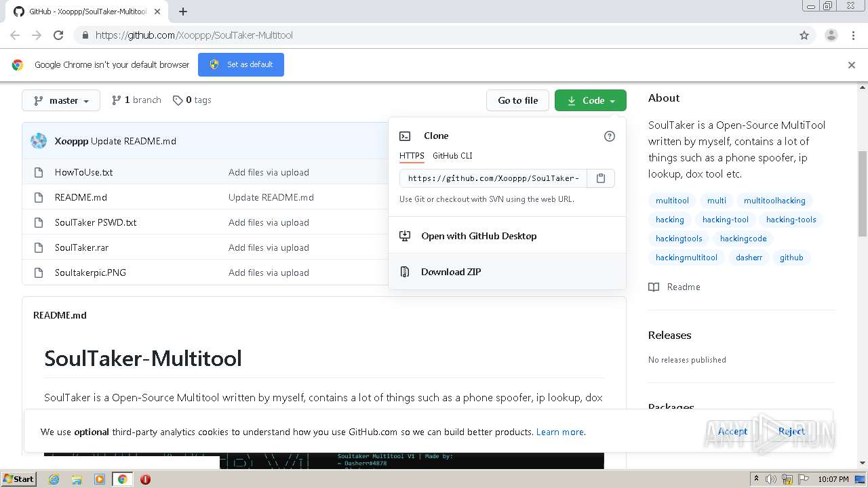Select the hackingmultitool topic tag

pos(686,258)
